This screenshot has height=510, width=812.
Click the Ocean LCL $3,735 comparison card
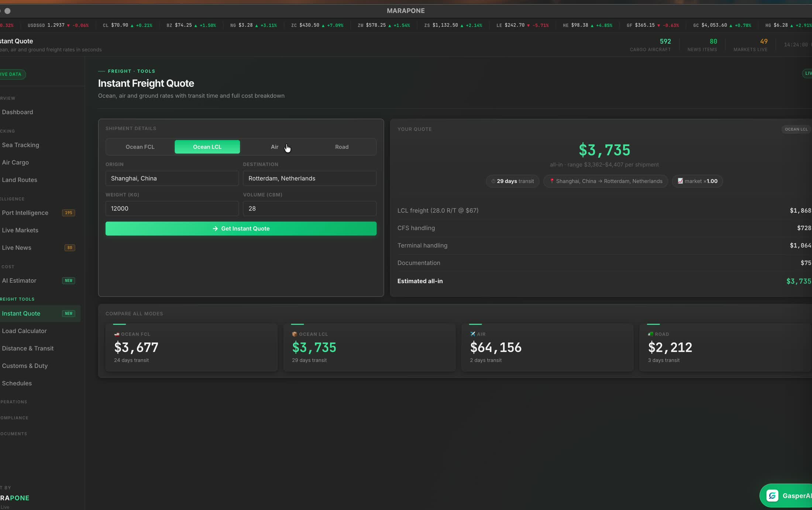(369, 347)
